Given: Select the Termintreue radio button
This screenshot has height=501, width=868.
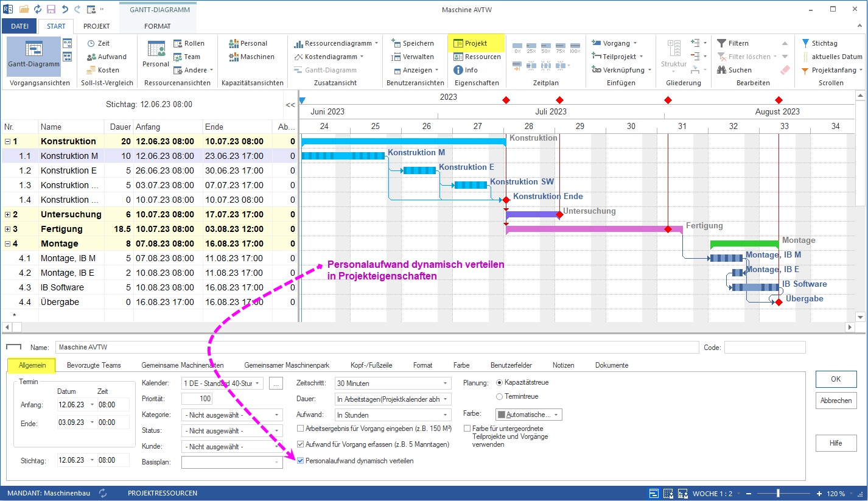Looking at the screenshot, I should pyautogui.click(x=500, y=396).
